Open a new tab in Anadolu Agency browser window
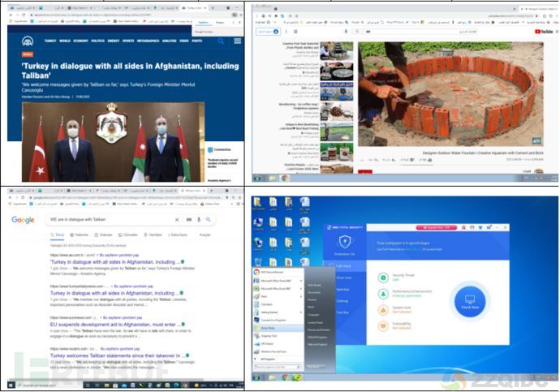This screenshot has height=392, width=560. pos(213,8)
